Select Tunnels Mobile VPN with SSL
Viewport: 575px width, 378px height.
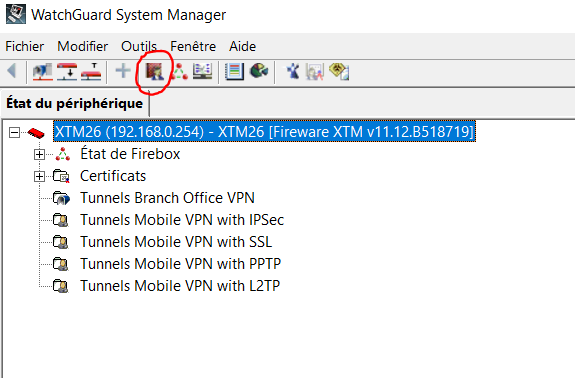176,242
